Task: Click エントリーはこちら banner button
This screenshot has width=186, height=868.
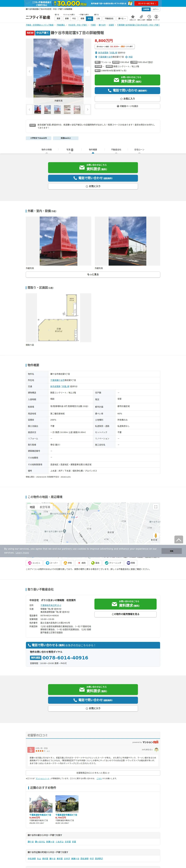Action: coord(146,3)
